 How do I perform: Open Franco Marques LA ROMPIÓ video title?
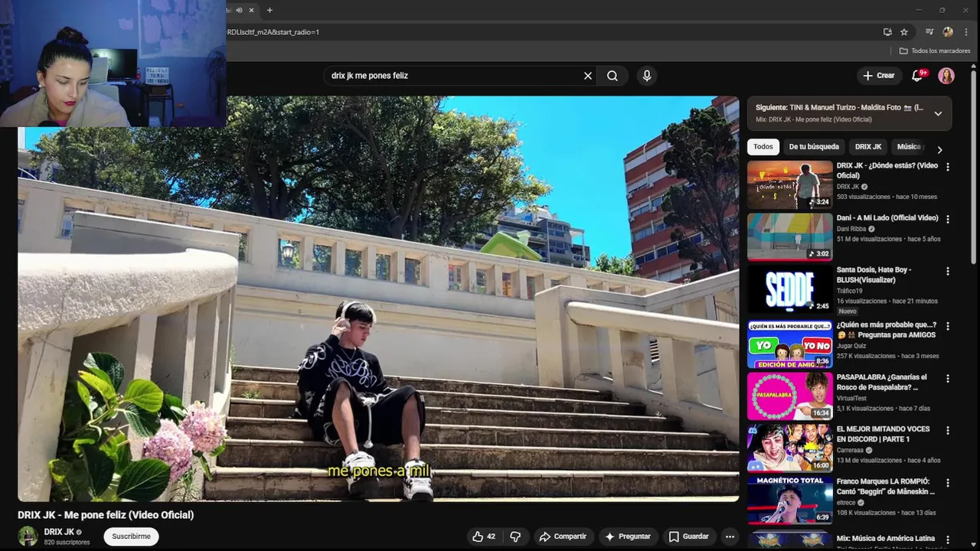click(x=886, y=487)
